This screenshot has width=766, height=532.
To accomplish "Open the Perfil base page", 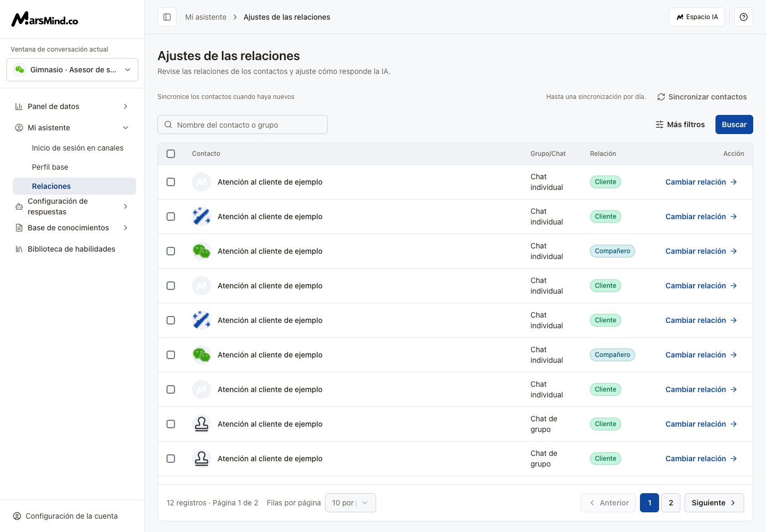I will coord(50,167).
